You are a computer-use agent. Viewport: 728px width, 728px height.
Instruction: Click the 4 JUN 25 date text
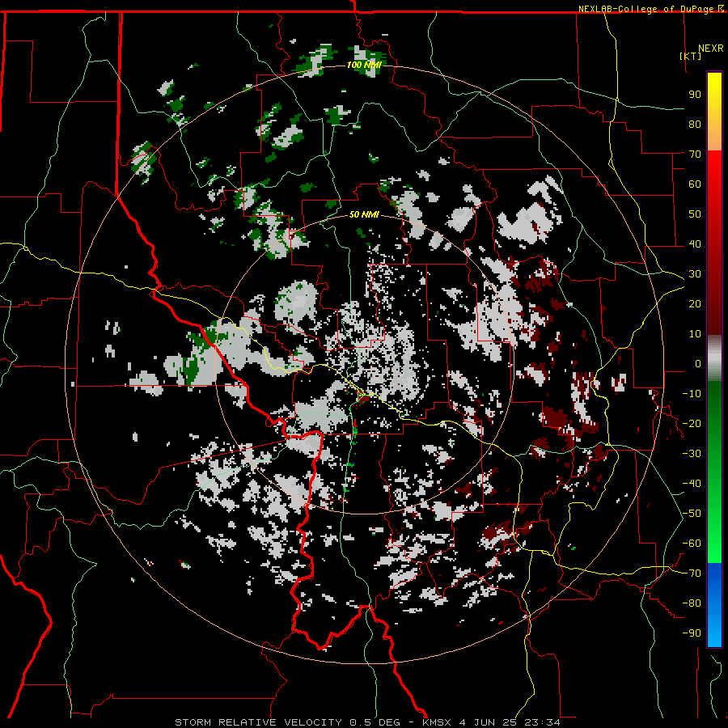tap(489, 722)
